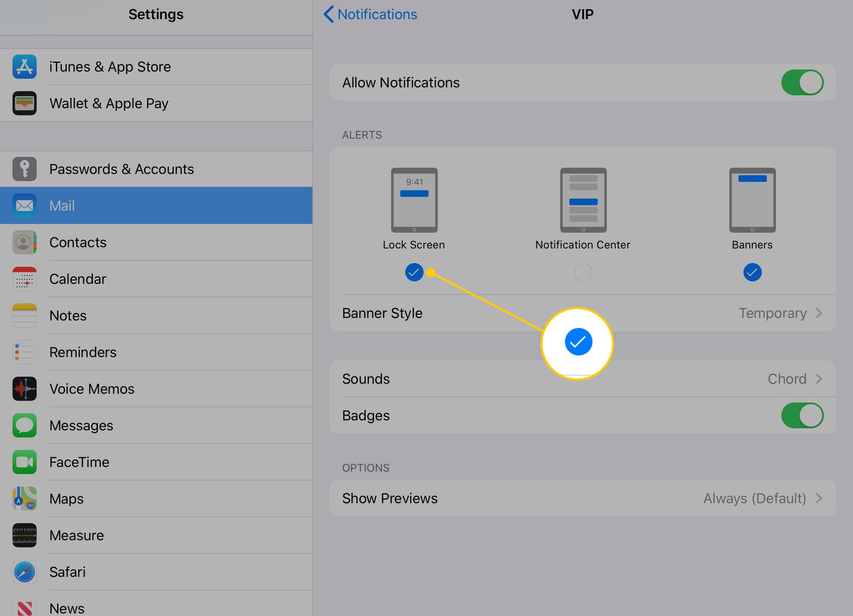The height and width of the screenshot is (616, 853).
Task: Tap the Notification Center label
Action: click(583, 245)
